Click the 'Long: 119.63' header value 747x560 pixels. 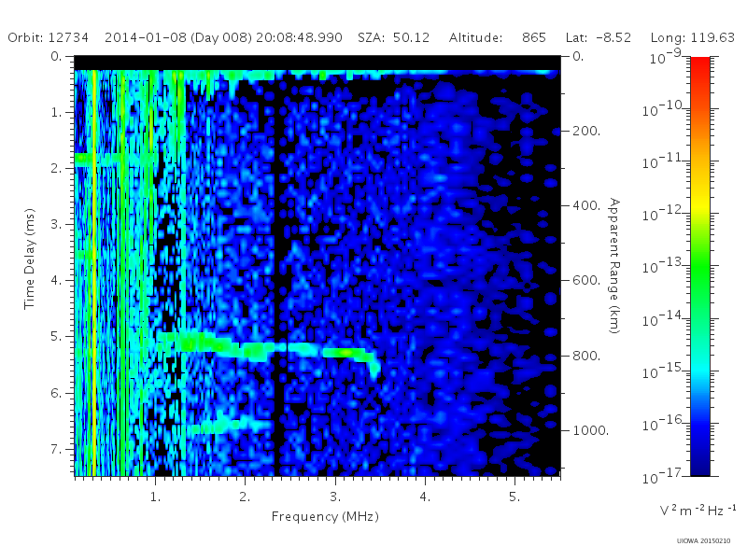693,37
